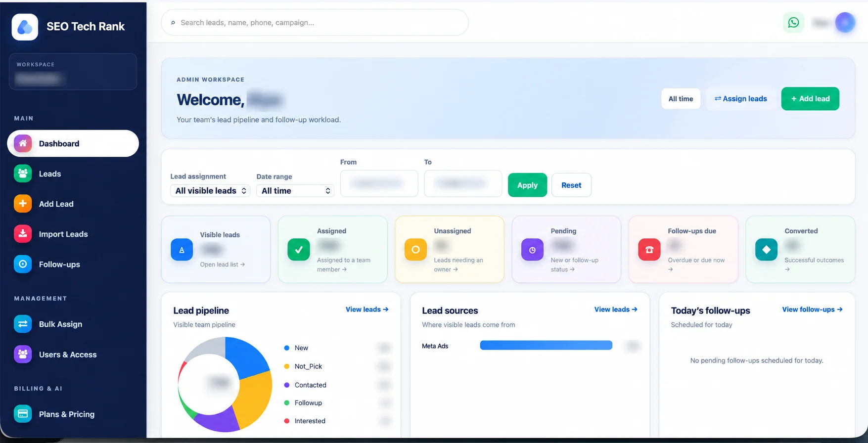
Task: Click the green Add lead button
Action: [x=810, y=99]
